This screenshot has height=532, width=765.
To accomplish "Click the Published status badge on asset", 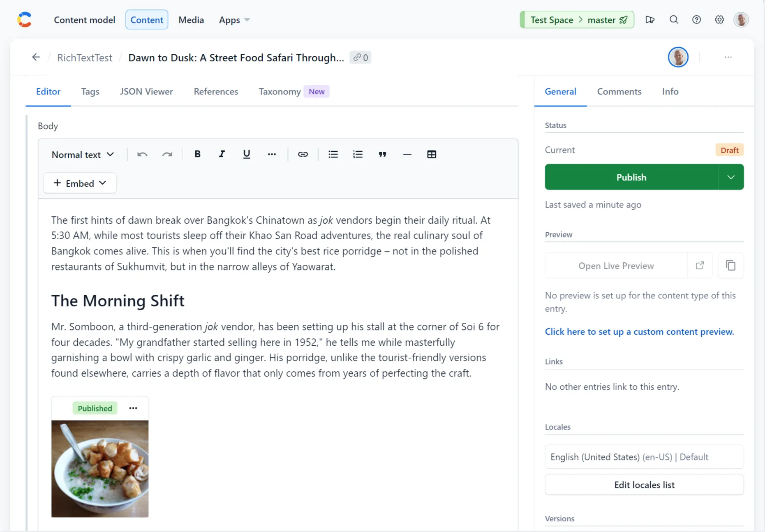I will (95, 408).
